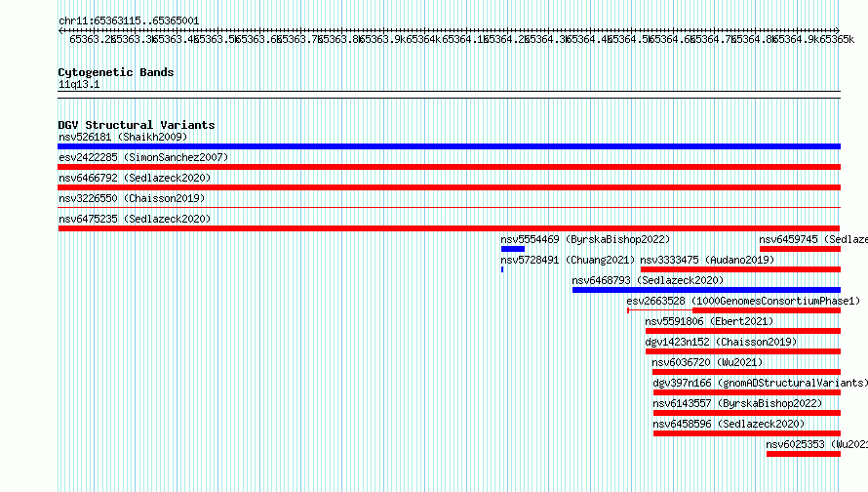Screen dimensions: 868x492
Task: Click the red dgv397n166 variant bar
Action: [747, 392]
